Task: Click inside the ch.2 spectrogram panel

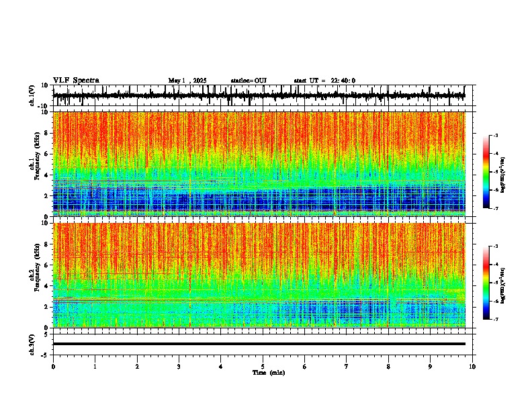Action: point(259,275)
